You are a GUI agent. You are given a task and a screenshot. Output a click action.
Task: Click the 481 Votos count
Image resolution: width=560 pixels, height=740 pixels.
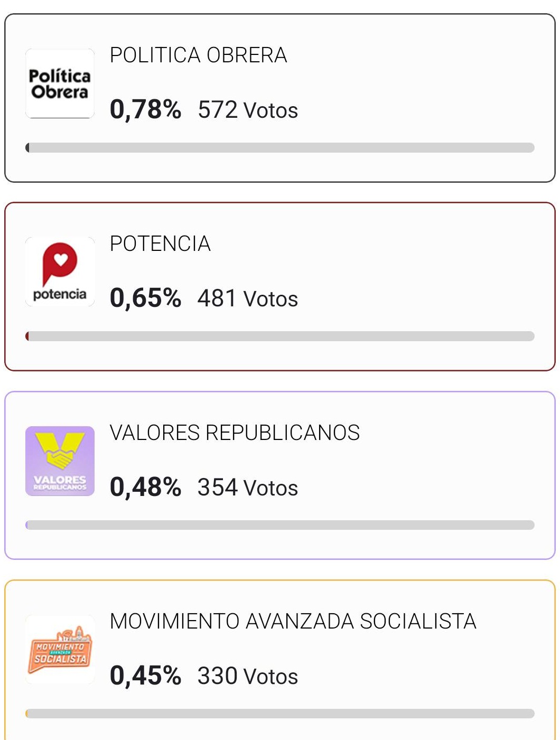(248, 299)
